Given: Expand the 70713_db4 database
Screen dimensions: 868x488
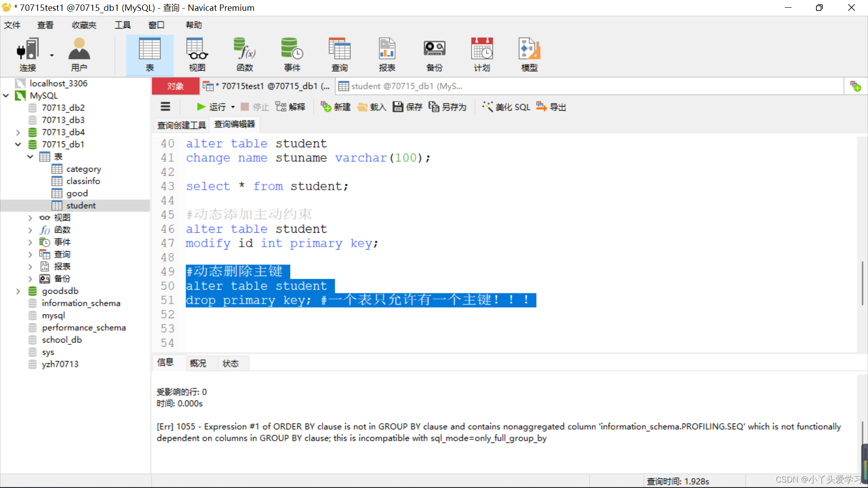Looking at the screenshot, I should click(x=18, y=132).
